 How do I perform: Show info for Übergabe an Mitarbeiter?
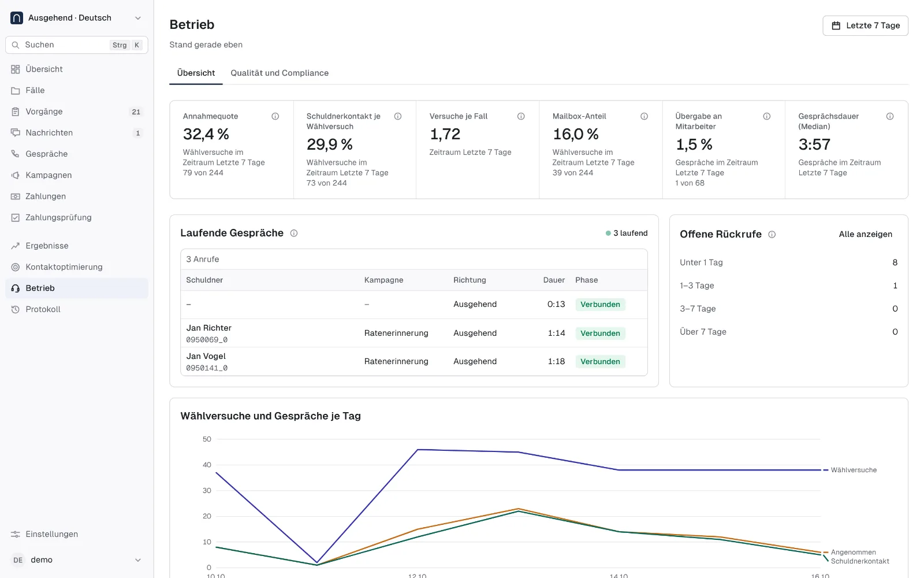pos(767,116)
